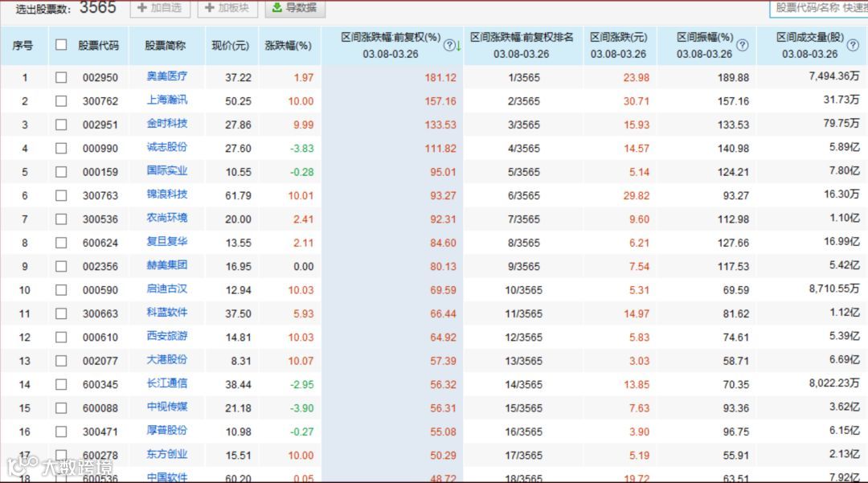Open stock link 厚普股份
This screenshot has width=868, height=483.
tap(166, 431)
